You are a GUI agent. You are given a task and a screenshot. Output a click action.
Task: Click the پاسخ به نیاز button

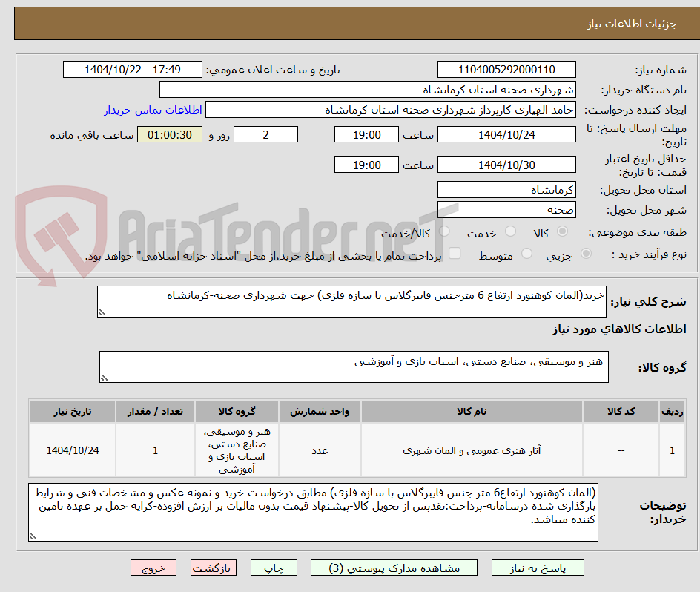tap(538, 568)
